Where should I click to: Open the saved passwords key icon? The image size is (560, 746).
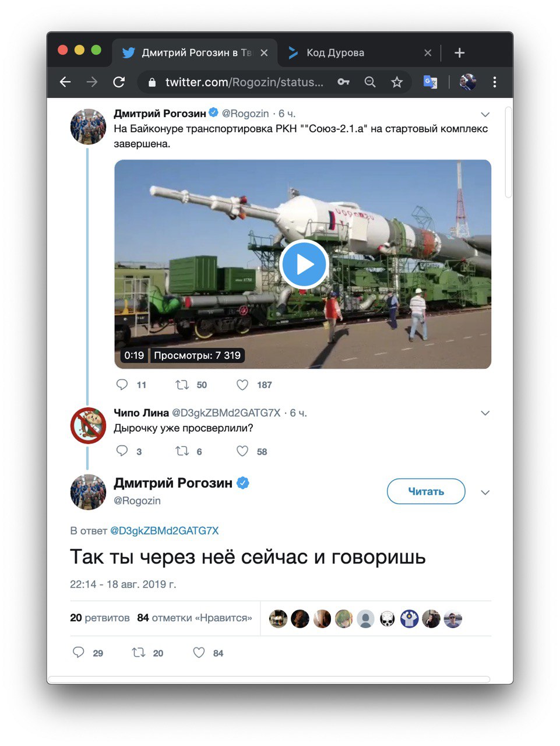click(x=343, y=82)
